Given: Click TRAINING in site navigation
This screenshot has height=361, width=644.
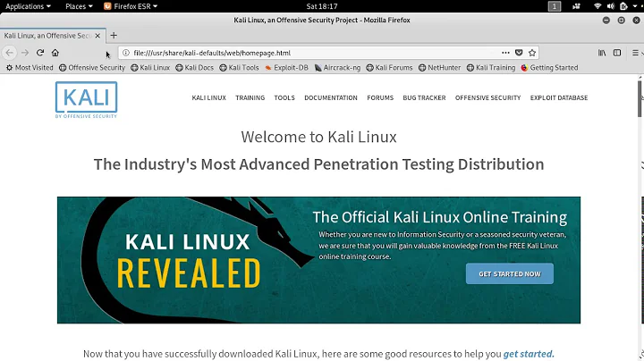Looking at the screenshot, I should (x=250, y=97).
